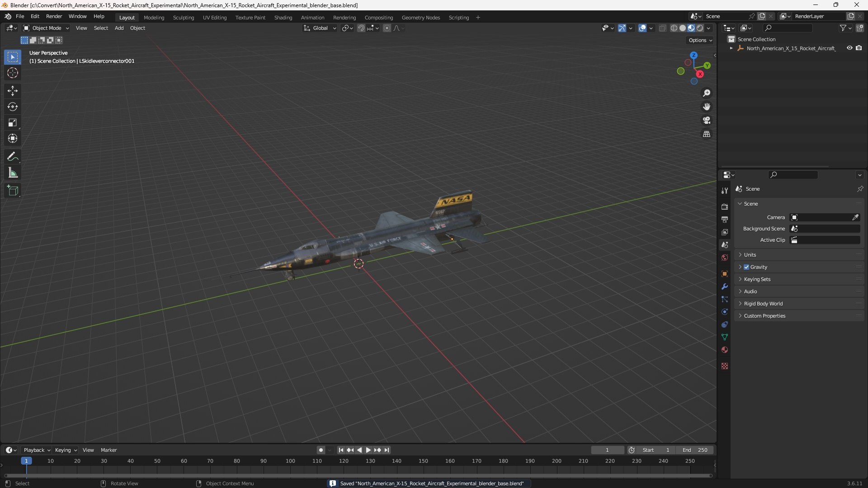Expand North_American_X_15_Rocket_Aircraft collection tree
Image resolution: width=868 pixels, height=488 pixels.
[x=731, y=48]
